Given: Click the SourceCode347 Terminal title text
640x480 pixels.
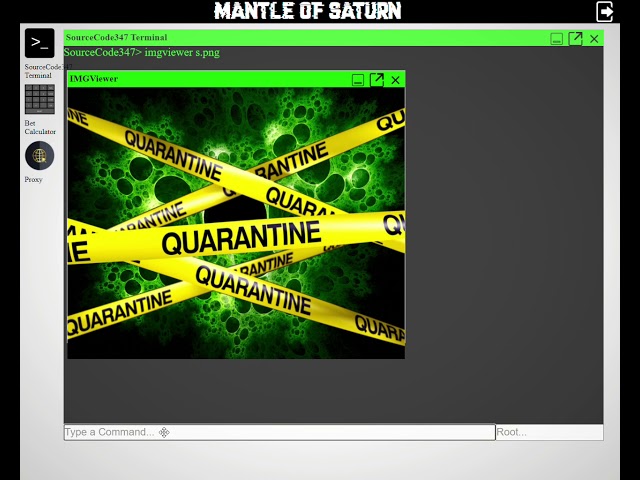Looking at the screenshot, I should [117, 38].
